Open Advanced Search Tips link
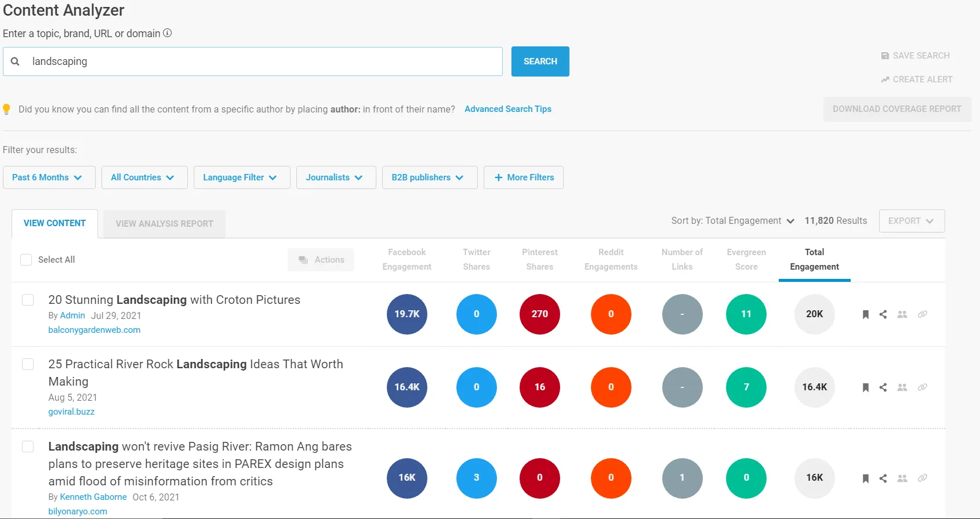 (x=508, y=109)
